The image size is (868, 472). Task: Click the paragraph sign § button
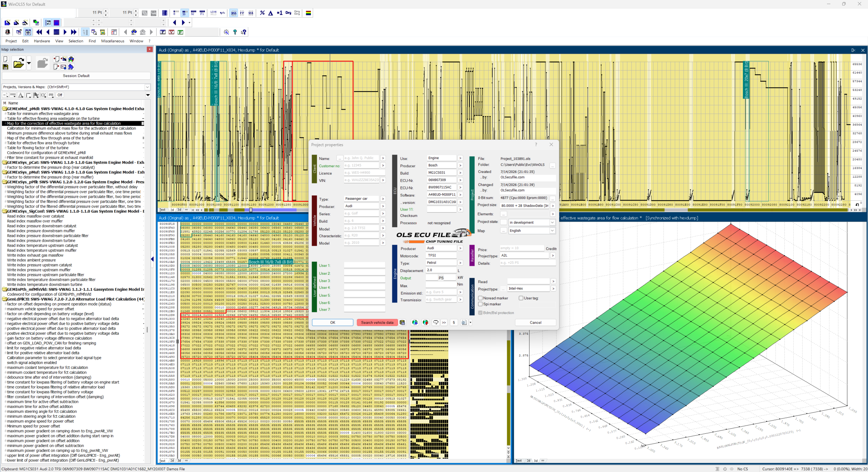click(x=454, y=322)
